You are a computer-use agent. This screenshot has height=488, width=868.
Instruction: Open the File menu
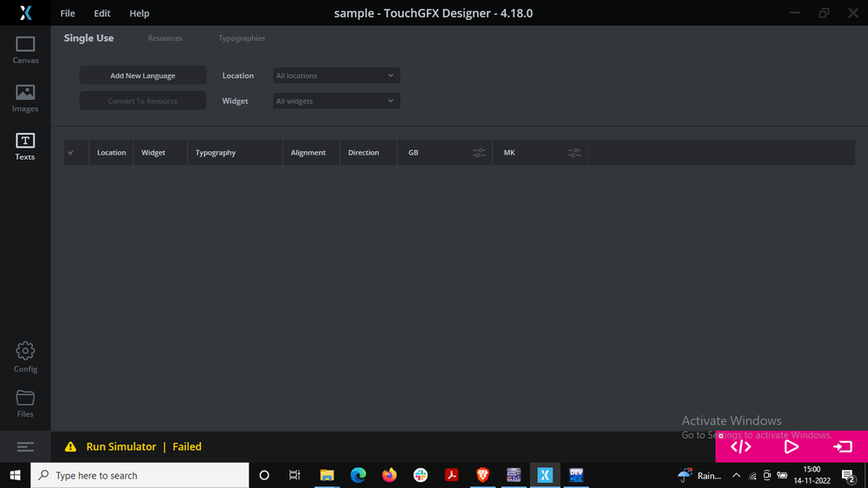[68, 13]
